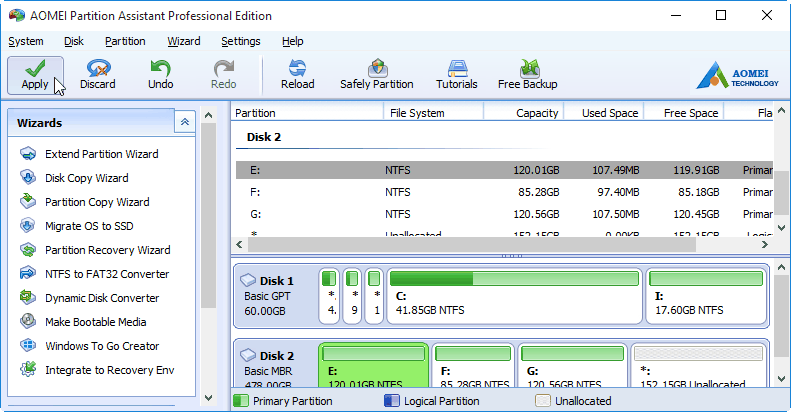Viewport: 791px width, 412px height.
Task: Select unallocated space block on Disk 2
Action: 698,365
